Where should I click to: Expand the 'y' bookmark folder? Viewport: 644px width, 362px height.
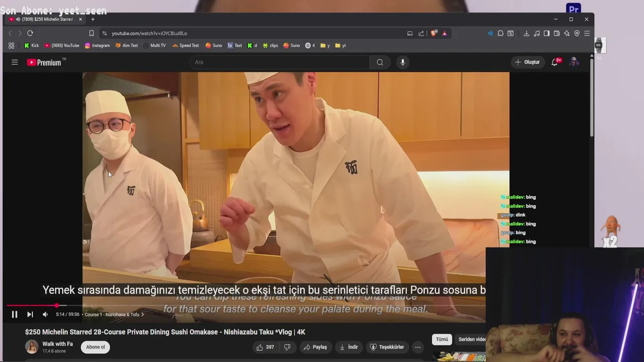(x=325, y=45)
